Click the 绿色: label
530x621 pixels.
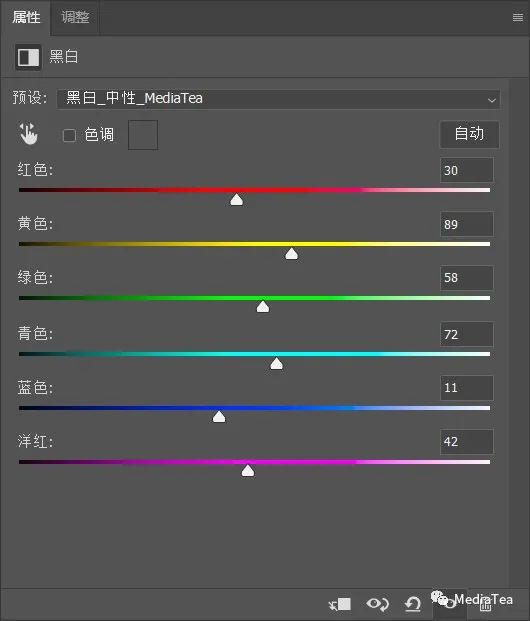pyautogui.click(x=35, y=277)
